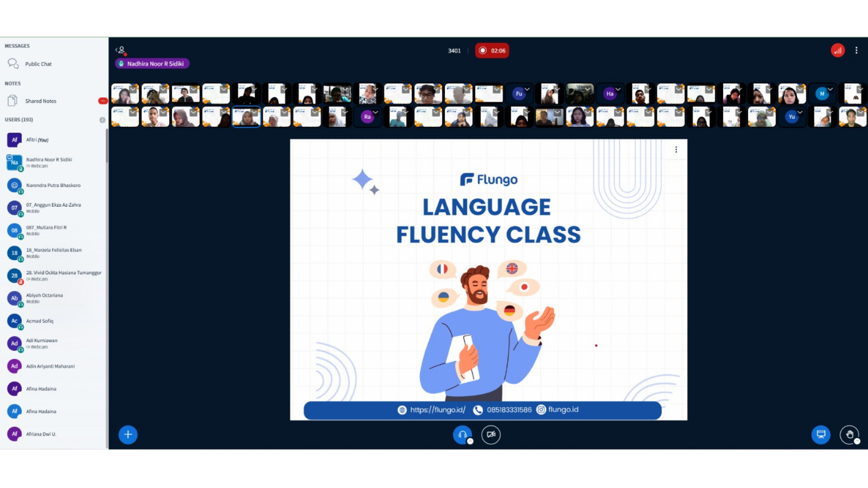Open the M webcam tile dropdown

point(830,89)
